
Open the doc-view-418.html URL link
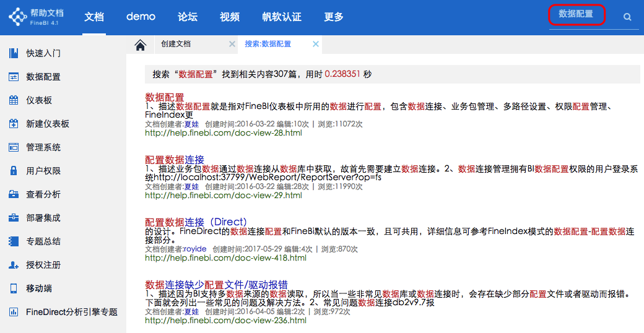[225, 258]
